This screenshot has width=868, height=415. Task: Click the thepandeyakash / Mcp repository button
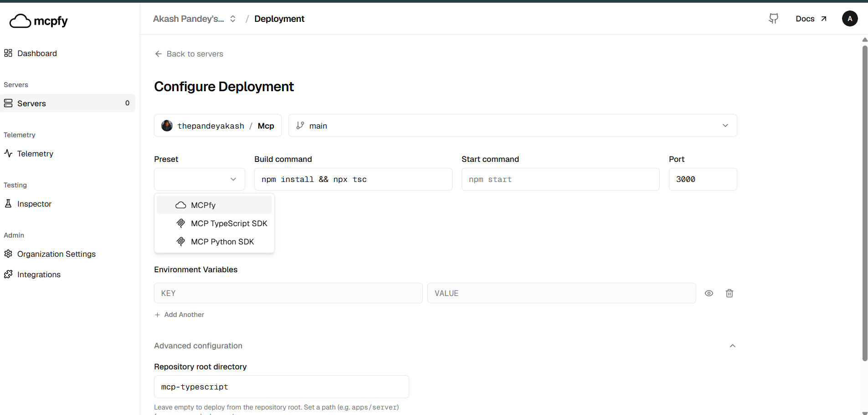[x=218, y=125]
